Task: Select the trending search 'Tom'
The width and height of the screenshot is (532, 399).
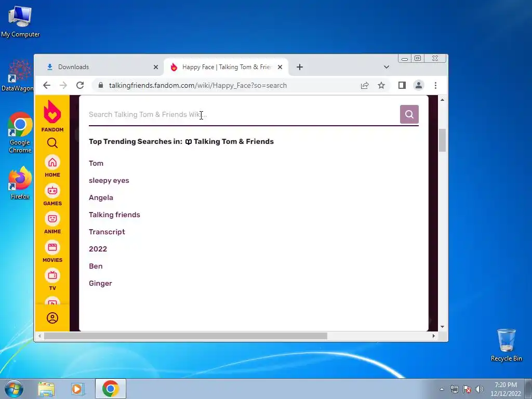Action: tap(96, 163)
